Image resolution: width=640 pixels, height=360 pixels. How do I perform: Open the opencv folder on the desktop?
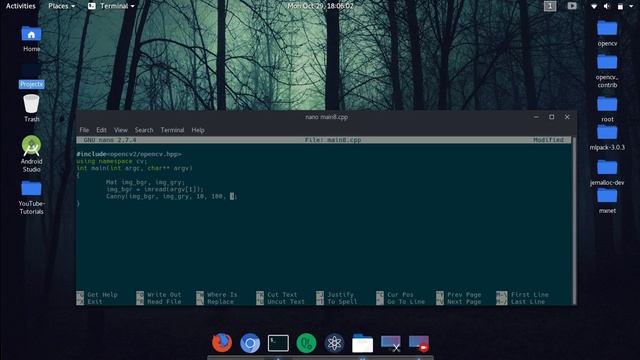607,33
